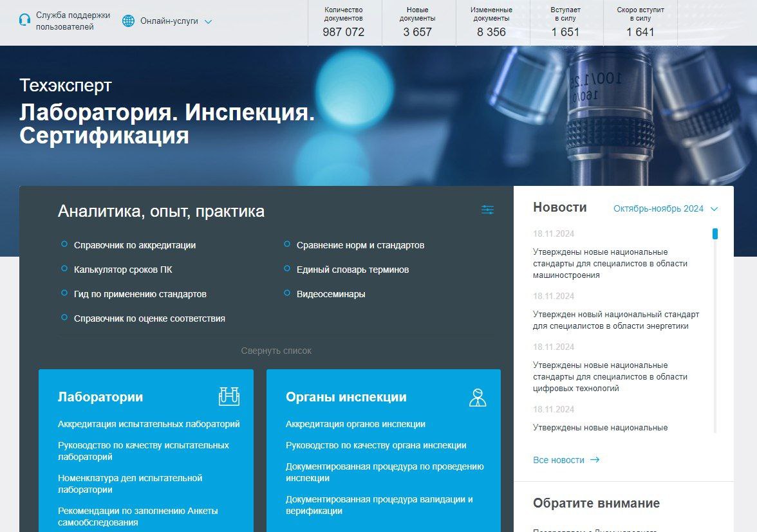757x532 pixels.
Task: Read news about цифровых технологий standards
Action: click(x=610, y=377)
